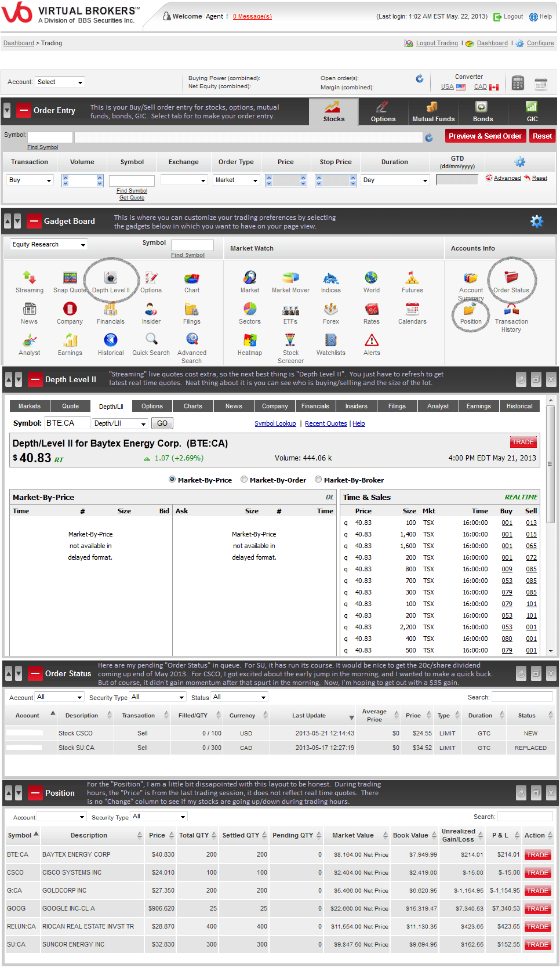The image size is (560, 968).
Task: Click the Gadget Board Symbol input
Action: coord(192,245)
